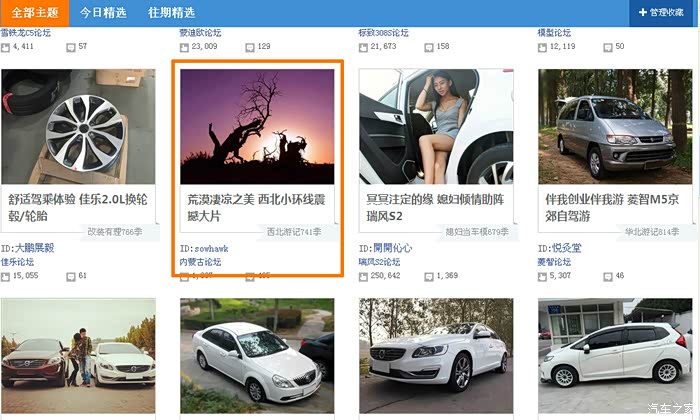700x420 pixels.
Task: Open the woman in white car thumbnail
Action: [436, 126]
